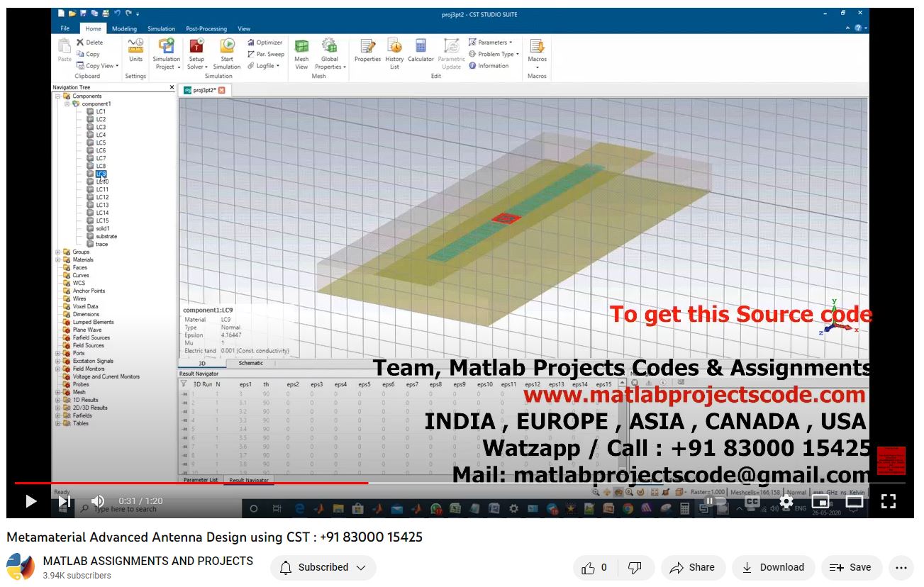Toggle closed captions on the video
Image resolution: width=924 pixels, height=587 pixels.
pos(752,501)
